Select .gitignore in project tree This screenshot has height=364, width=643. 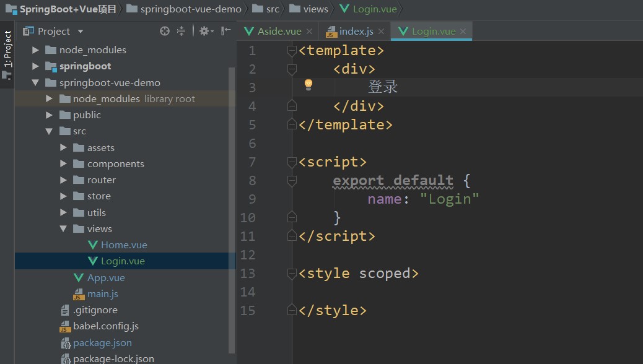(x=95, y=310)
